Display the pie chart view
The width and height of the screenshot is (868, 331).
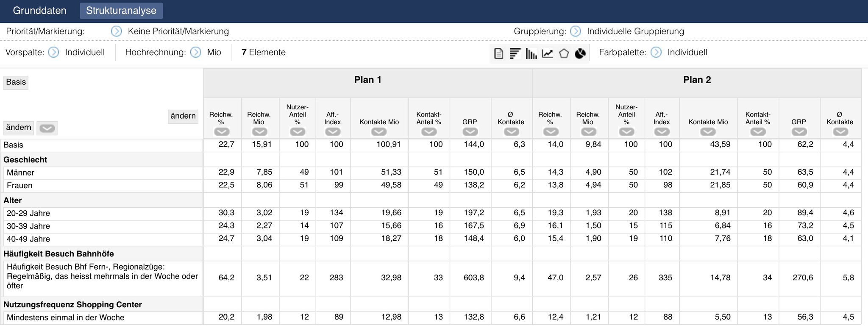click(x=580, y=53)
